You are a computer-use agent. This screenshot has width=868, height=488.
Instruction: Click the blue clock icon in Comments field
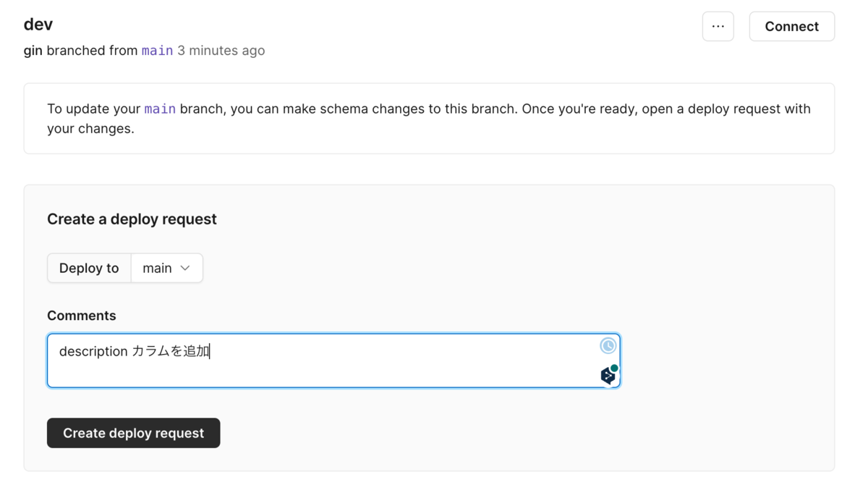click(608, 346)
